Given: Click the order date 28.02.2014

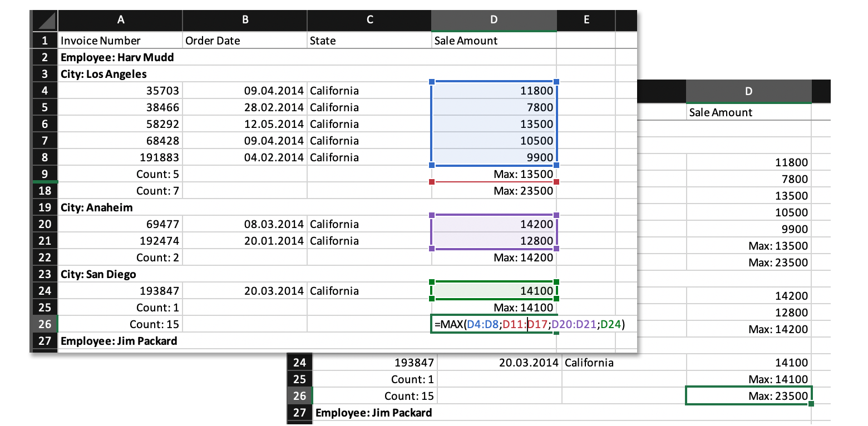Looking at the screenshot, I should tap(245, 107).
